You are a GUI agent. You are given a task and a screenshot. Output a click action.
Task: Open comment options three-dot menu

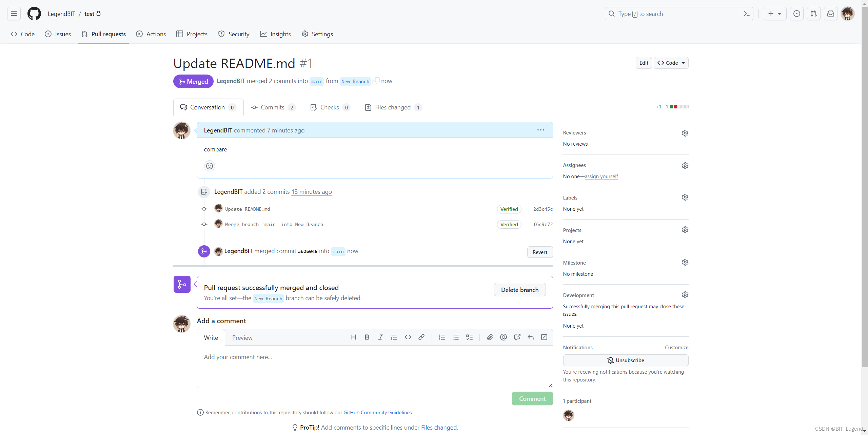540,130
